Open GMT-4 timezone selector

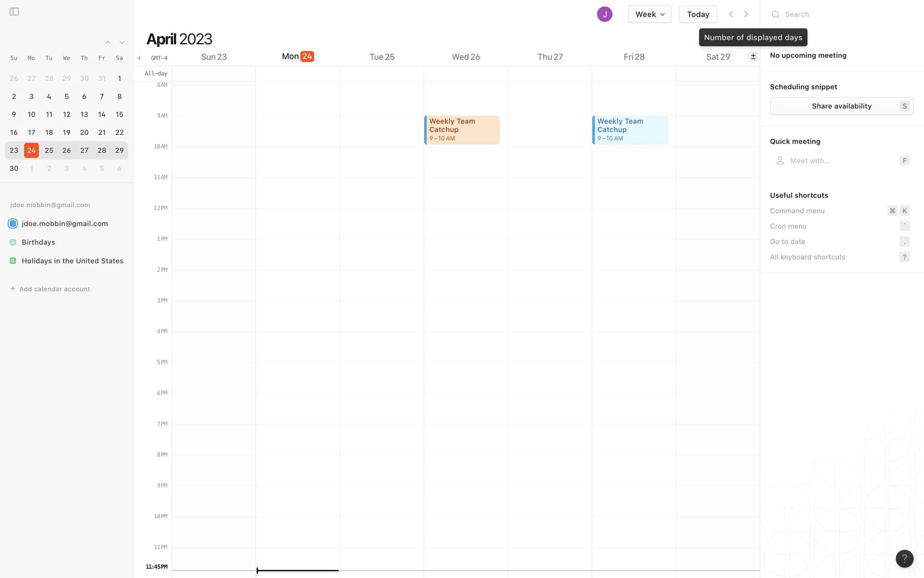point(159,58)
